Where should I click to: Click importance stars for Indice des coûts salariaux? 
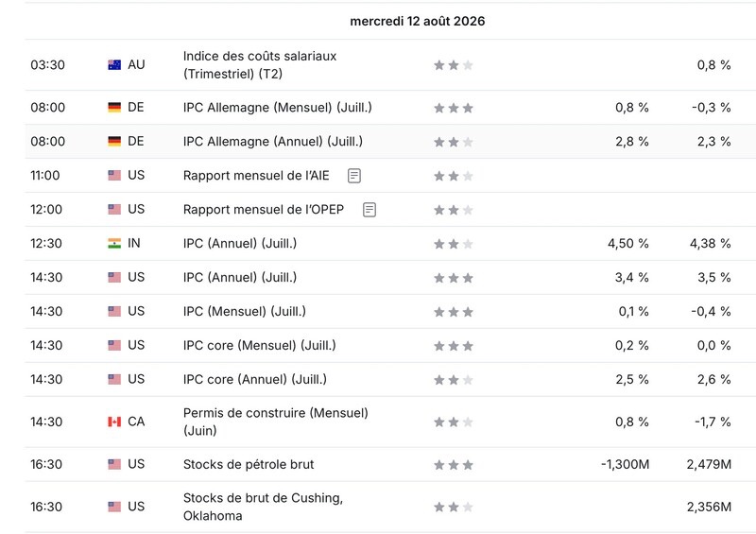point(454,64)
